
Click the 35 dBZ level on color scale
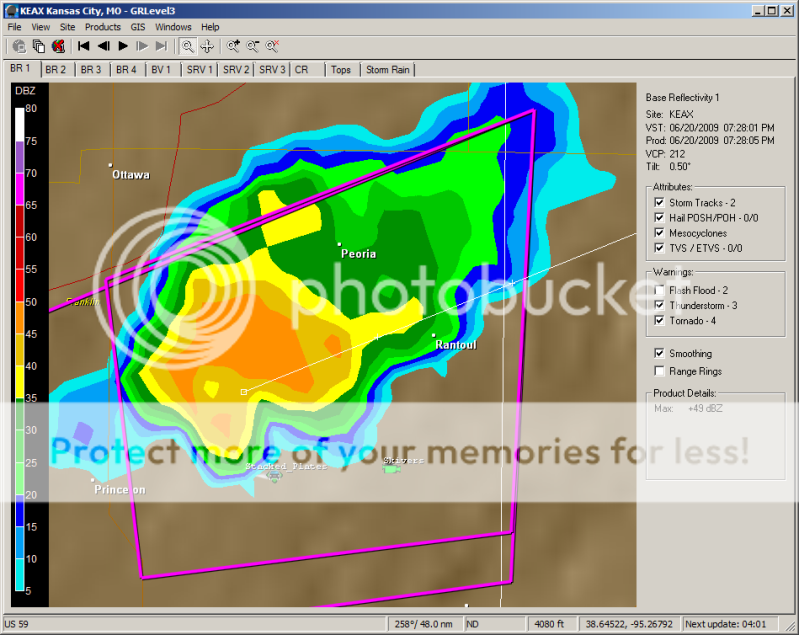point(31,398)
